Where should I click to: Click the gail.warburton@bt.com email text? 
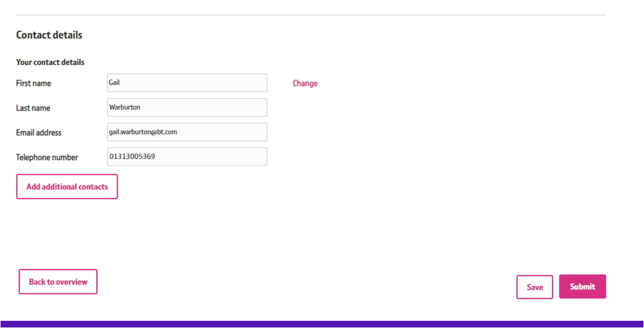tap(143, 132)
